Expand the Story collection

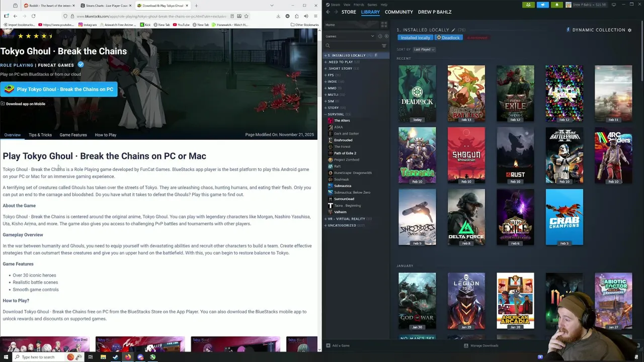[326, 108]
